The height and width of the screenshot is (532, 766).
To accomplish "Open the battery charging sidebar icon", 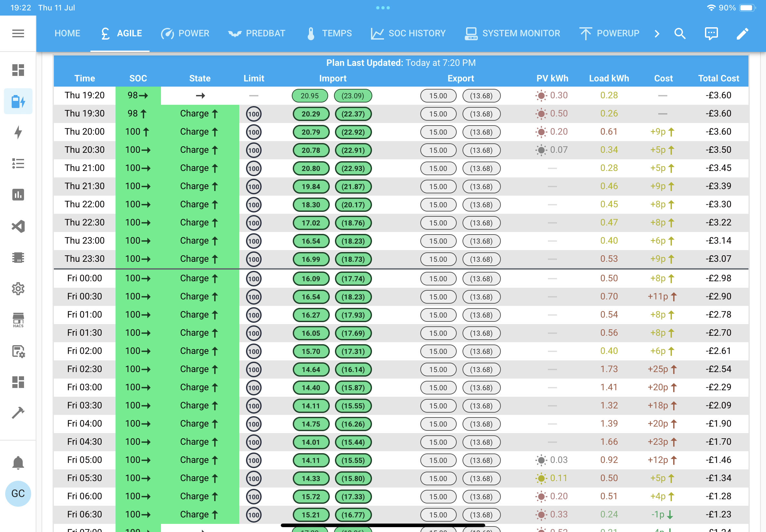I will pos(18,101).
